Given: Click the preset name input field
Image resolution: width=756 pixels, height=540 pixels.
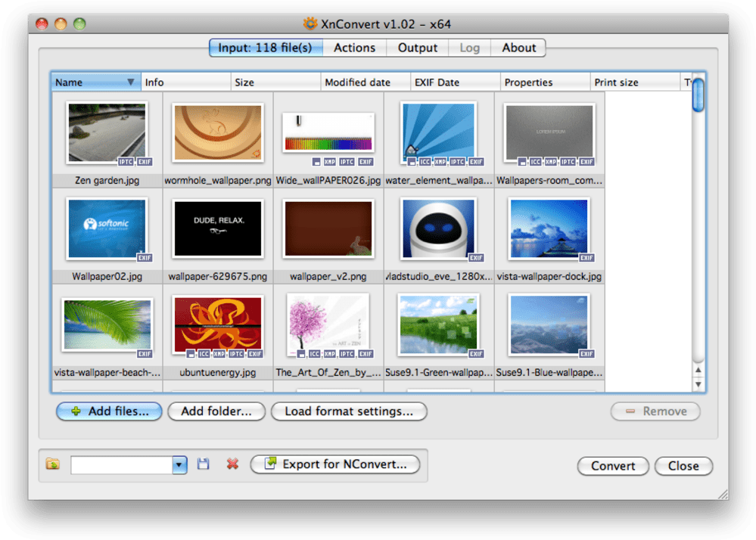Looking at the screenshot, I should [x=121, y=465].
